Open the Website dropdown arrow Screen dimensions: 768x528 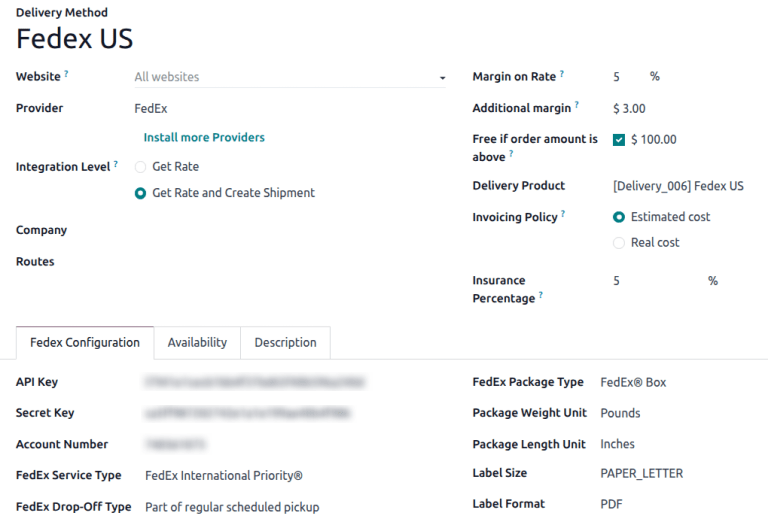442,78
